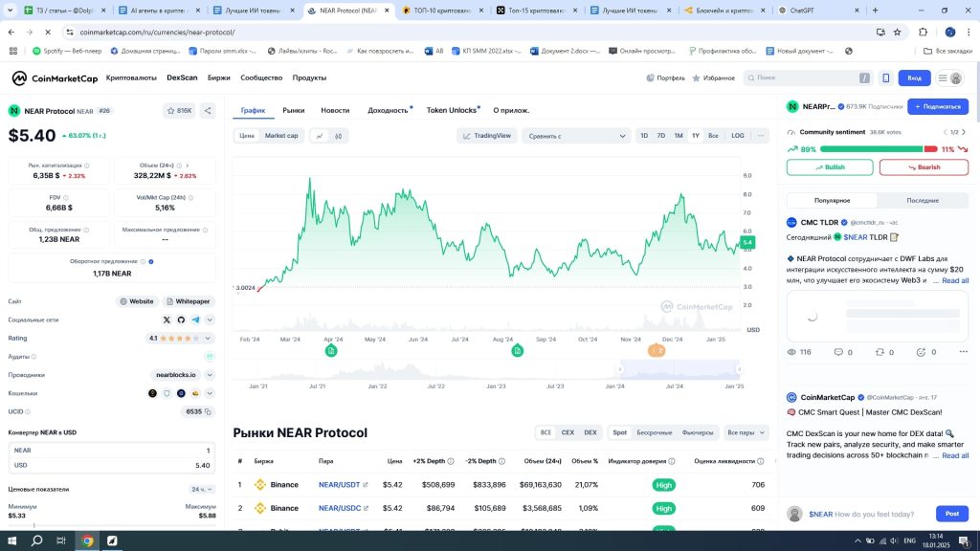980x551 pixels.
Task: Switch chart to Price mode
Action: click(x=247, y=136)
